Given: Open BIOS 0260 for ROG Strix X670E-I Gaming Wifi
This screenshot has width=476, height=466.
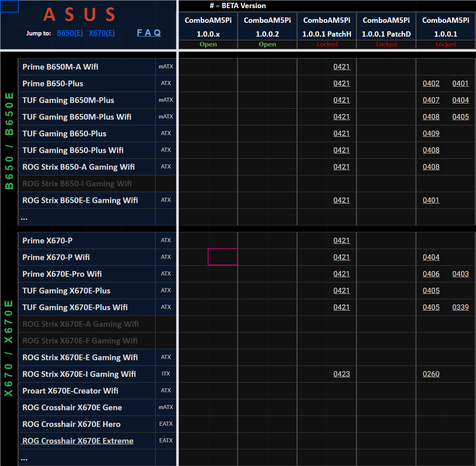Looking at the screenshot, I should (x=431, y=374).
